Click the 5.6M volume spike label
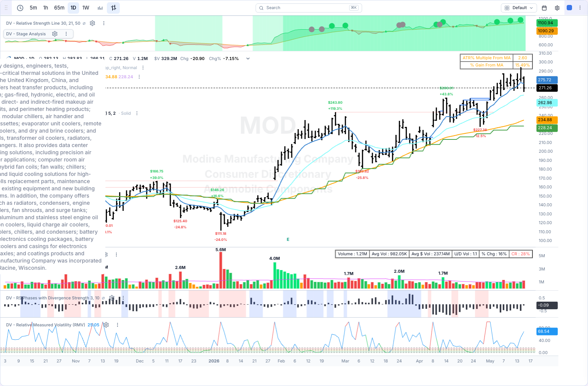588x386 pixels. [x=221, y=250]
